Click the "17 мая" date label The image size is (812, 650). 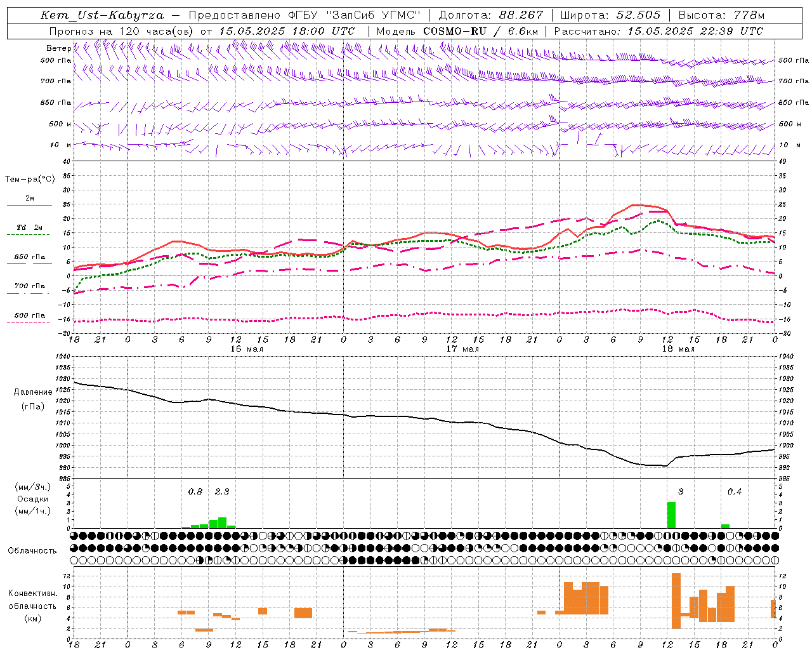(x=462, y=349)
